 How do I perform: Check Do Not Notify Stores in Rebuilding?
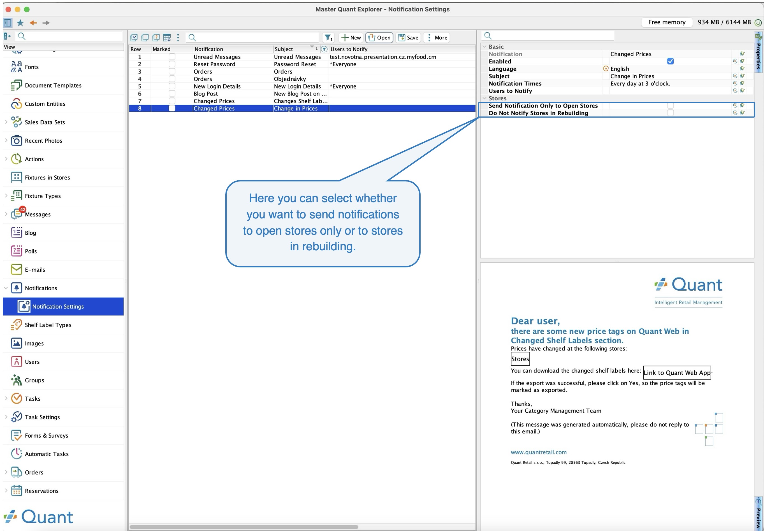670,113
